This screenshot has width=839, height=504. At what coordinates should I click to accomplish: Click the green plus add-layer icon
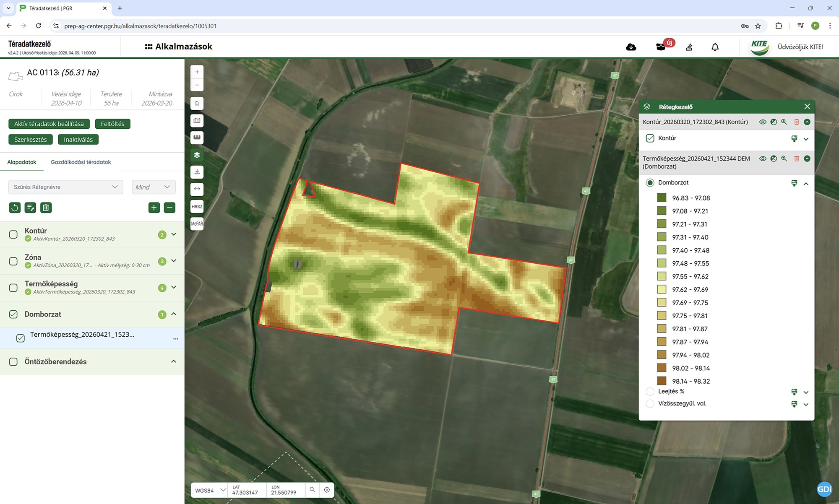coord(154,208)
